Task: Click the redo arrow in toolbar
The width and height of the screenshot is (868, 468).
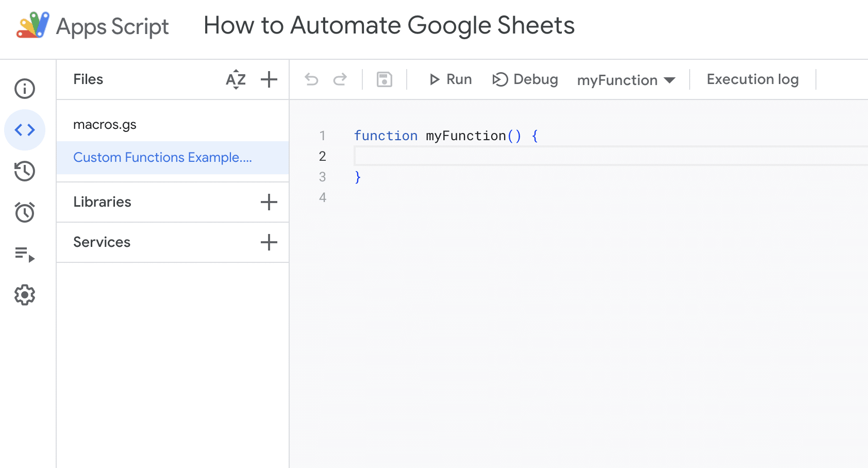Action: coord(340,79)
